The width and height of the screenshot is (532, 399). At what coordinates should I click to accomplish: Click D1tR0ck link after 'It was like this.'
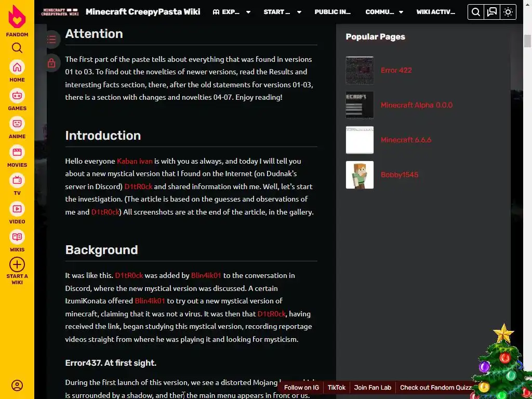pos(129,275)
